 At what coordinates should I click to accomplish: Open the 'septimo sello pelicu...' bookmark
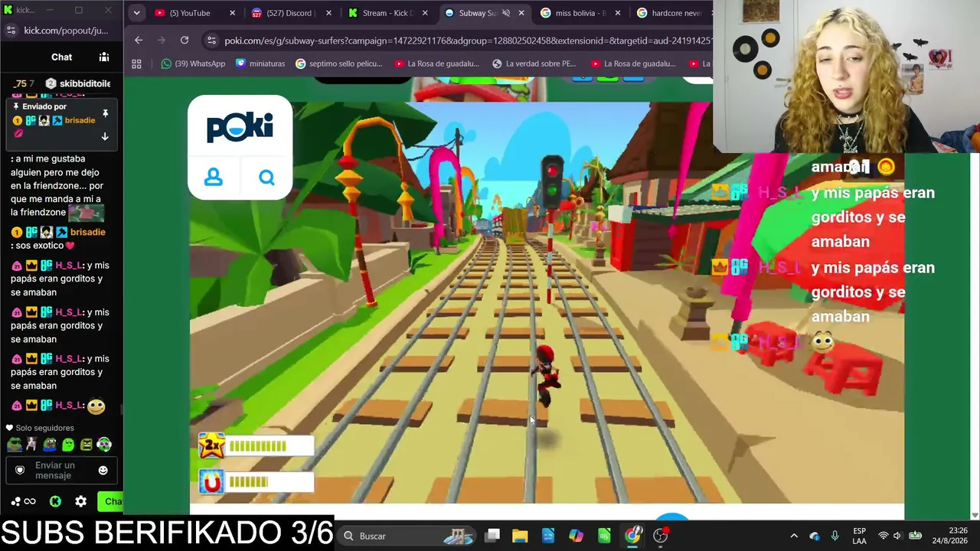339,64
